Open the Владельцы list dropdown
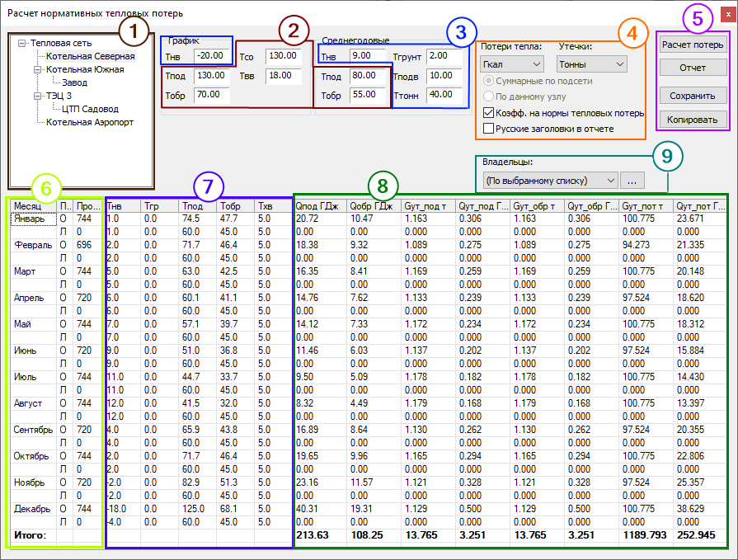The image size is (738, 560). click(x=548, y=179)
